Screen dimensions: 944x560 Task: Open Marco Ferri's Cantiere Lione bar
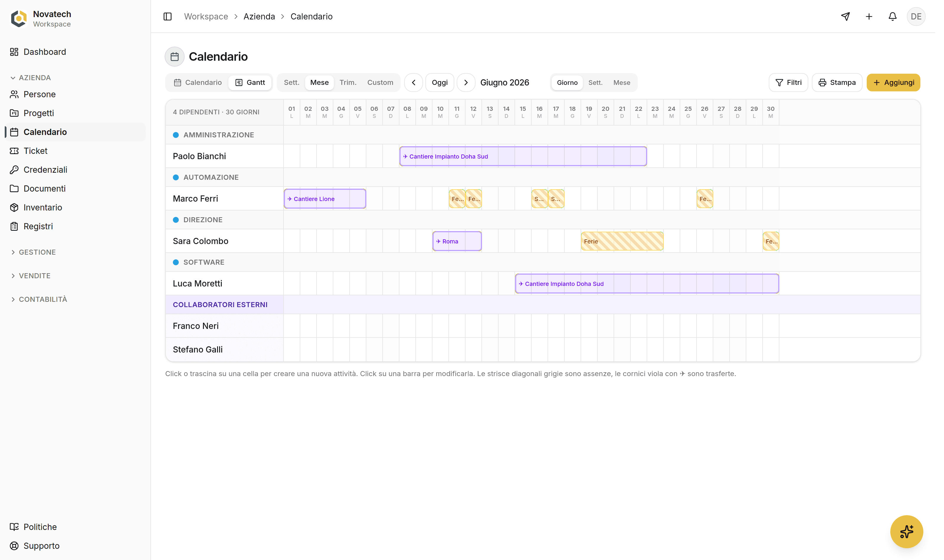[x=325, y=199]
